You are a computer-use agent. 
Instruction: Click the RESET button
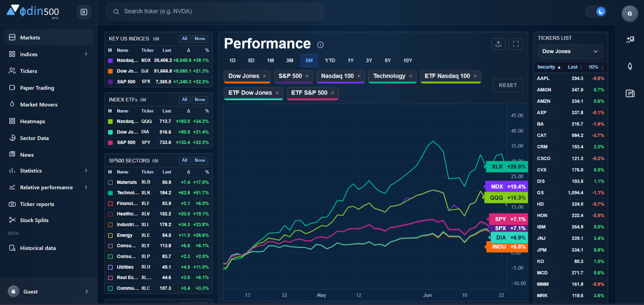[x=507, y=85]
